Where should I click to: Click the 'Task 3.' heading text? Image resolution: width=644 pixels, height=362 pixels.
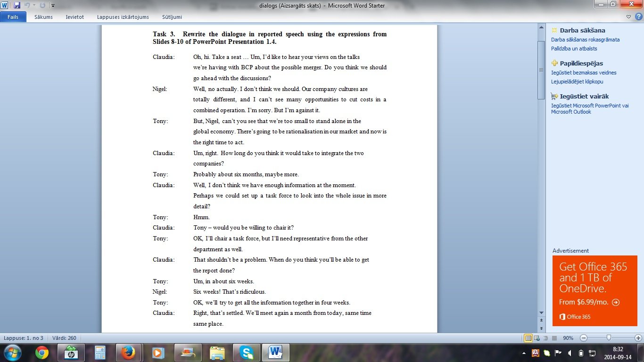click(x=164, y=34)
